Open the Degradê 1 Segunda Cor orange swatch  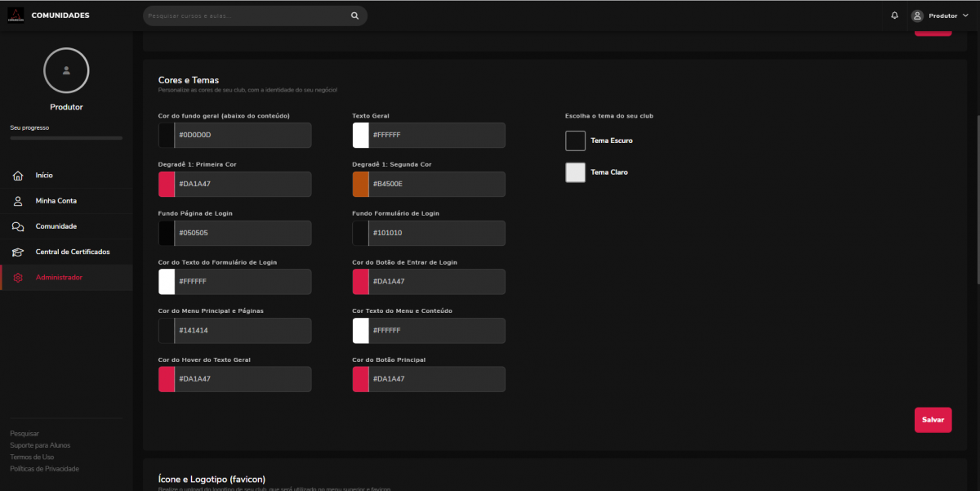(x=361, y=185)
